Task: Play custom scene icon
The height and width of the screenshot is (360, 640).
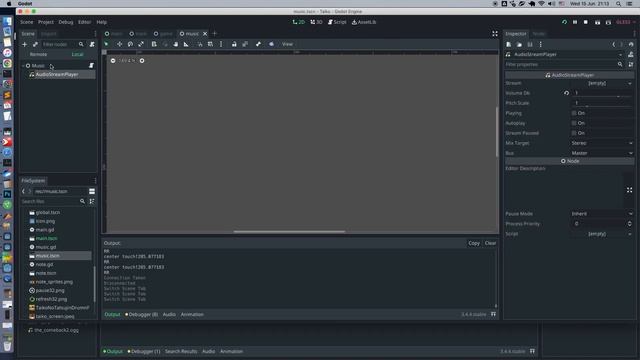Action: (608, 22)
